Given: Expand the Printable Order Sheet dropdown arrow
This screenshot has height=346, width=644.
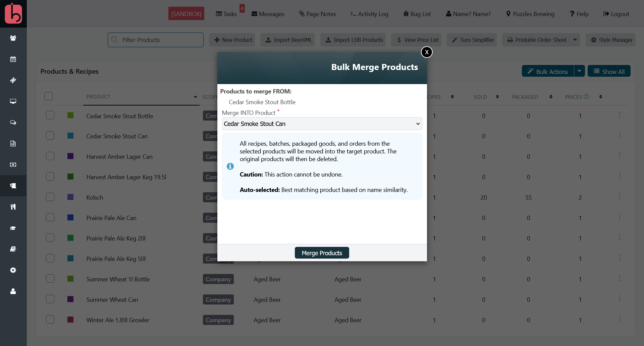Looking at the screenshot, I should [575, 40].
